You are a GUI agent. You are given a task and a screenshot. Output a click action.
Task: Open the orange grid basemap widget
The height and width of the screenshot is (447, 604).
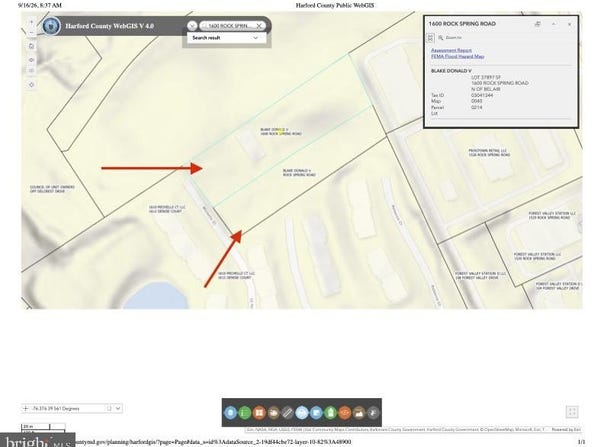(259, 413)
